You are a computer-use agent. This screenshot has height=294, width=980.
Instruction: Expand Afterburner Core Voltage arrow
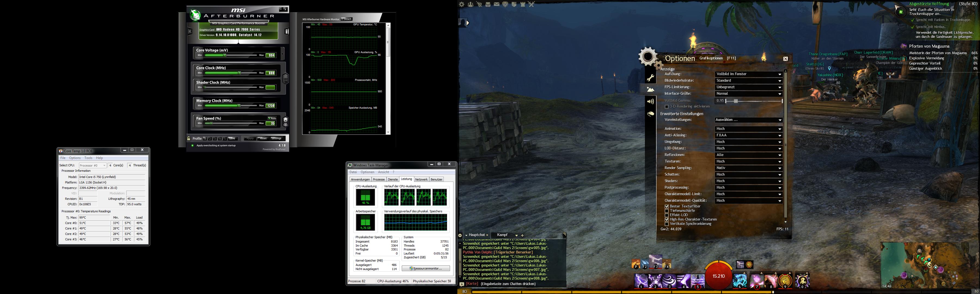coord(282,54)
